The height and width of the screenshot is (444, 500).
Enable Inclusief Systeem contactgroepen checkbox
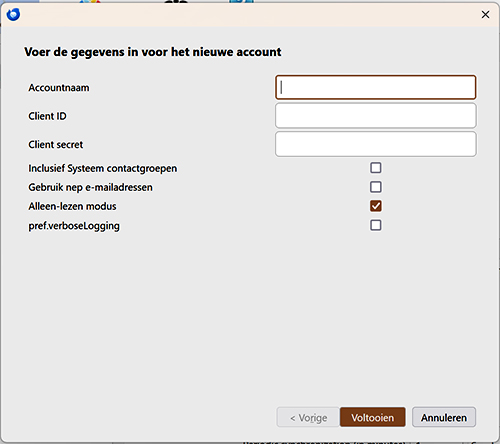(376, 168)
